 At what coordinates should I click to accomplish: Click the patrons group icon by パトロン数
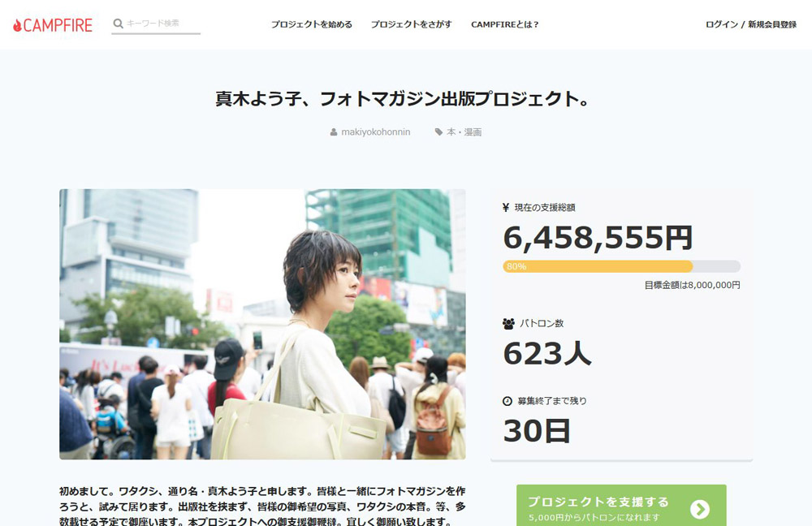click(x=508, y=324)
